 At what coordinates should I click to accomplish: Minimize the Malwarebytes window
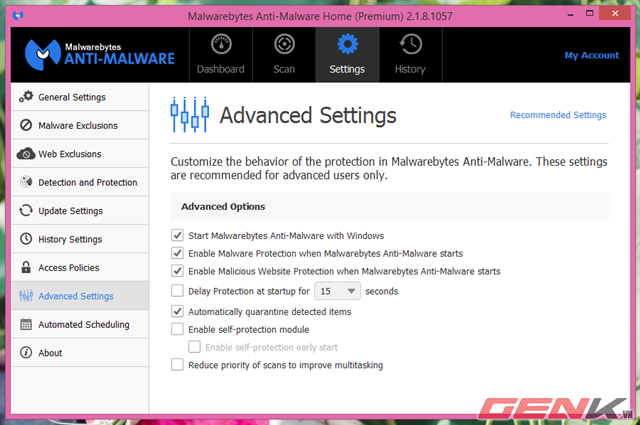point(571,15)
